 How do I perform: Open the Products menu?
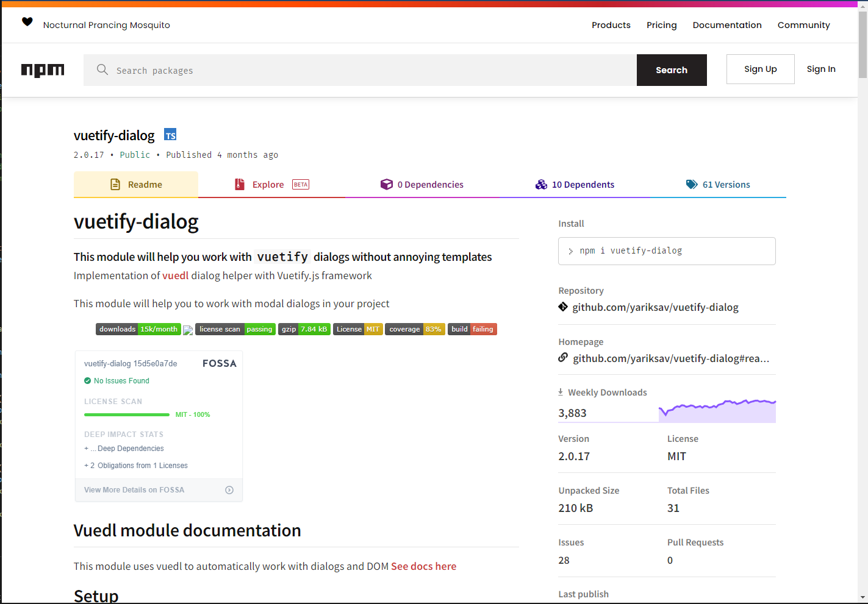[611, 25]
